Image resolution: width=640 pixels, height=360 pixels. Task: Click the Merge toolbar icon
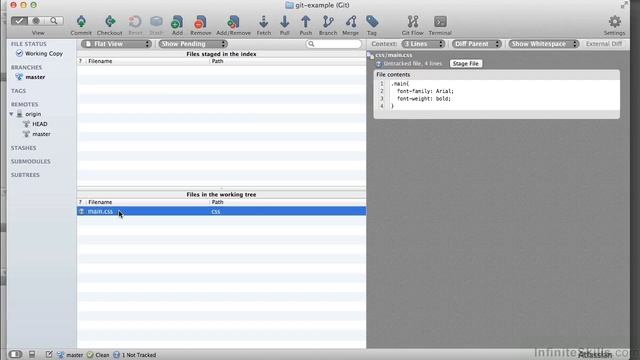coord(351,22)
